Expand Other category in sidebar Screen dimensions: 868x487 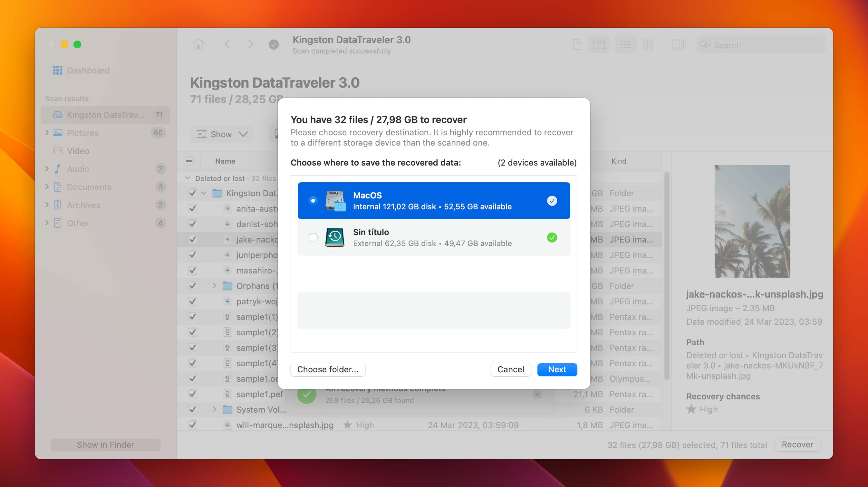click(47, 223)
